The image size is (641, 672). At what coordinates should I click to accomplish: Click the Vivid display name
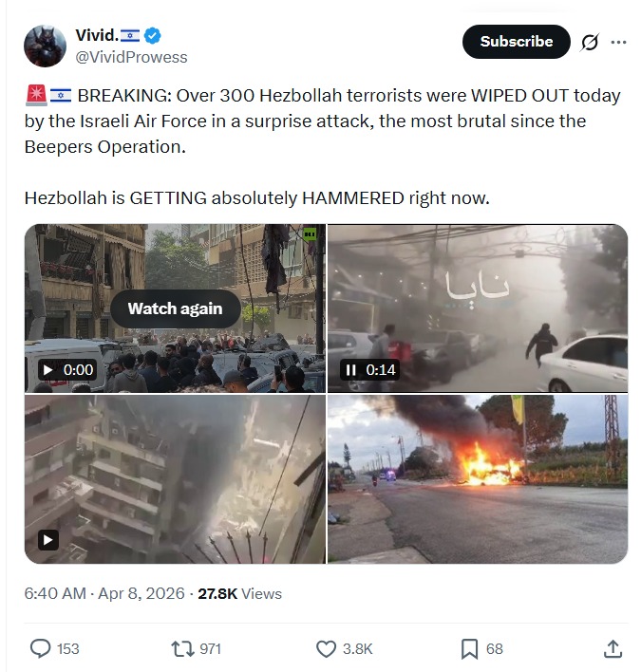pyautogui.click(x=97, y=35)
